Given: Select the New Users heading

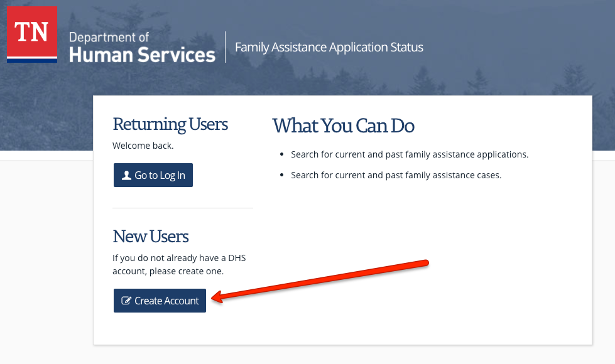Looking at the screenshot, I should (151, 237).
